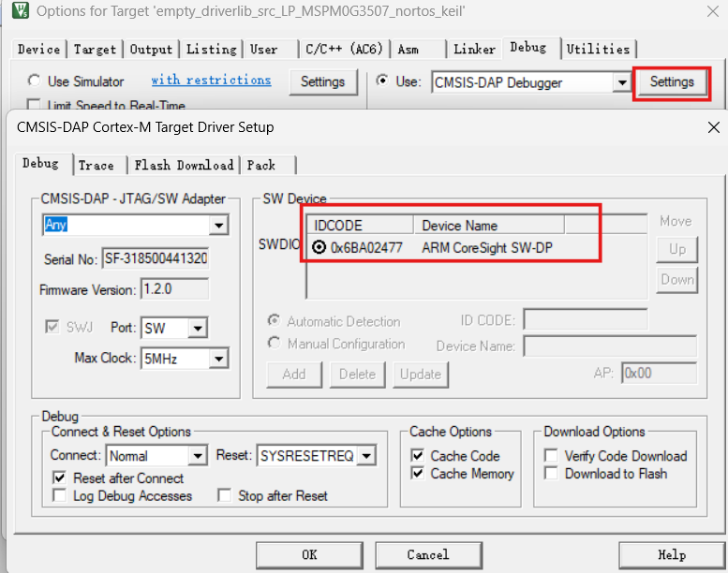Open the Port SW dropdown

tap(198, 328)
